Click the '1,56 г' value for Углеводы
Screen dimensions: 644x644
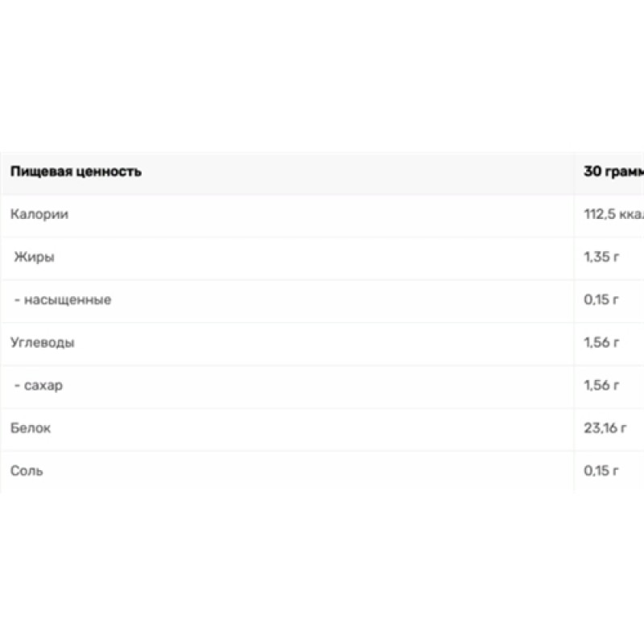click(601, 343)
